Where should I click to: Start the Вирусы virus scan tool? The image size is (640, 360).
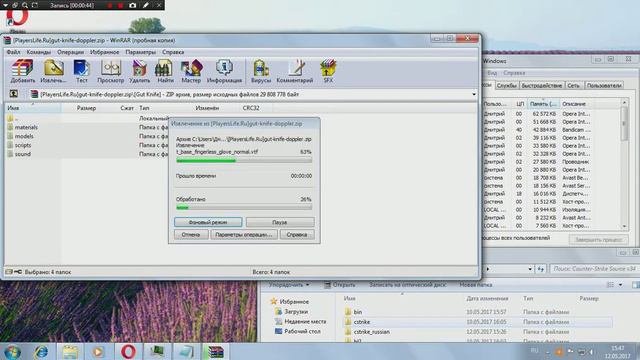tap(261, 71)
